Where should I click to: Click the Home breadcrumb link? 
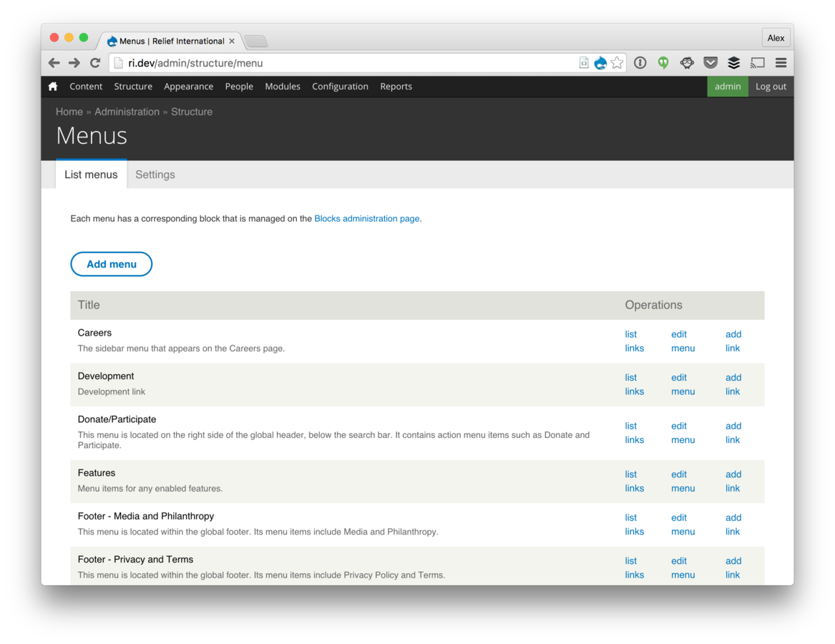click(x=69, y=112)
